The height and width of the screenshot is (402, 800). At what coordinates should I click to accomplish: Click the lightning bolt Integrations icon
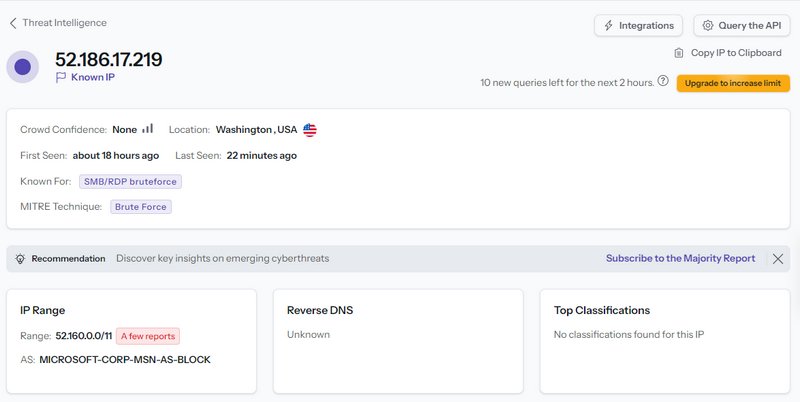coord(609,25)
